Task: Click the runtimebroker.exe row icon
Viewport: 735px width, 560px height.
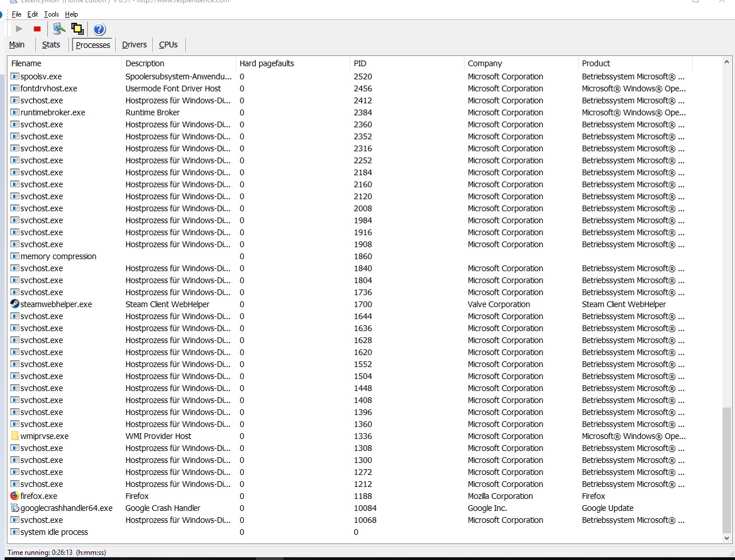Action: [15, 112]
